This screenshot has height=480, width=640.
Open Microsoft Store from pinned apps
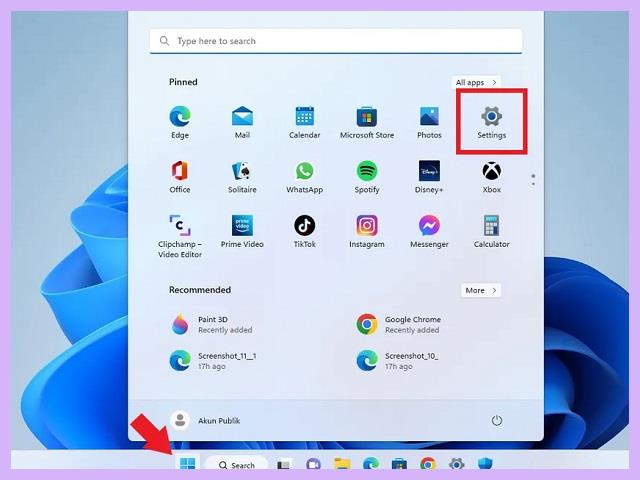(367, 122)
